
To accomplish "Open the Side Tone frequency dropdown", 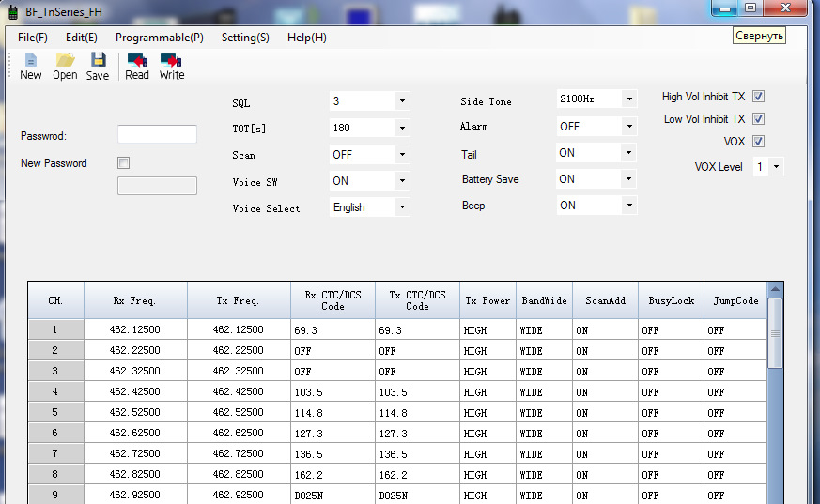I will point(628,99).
